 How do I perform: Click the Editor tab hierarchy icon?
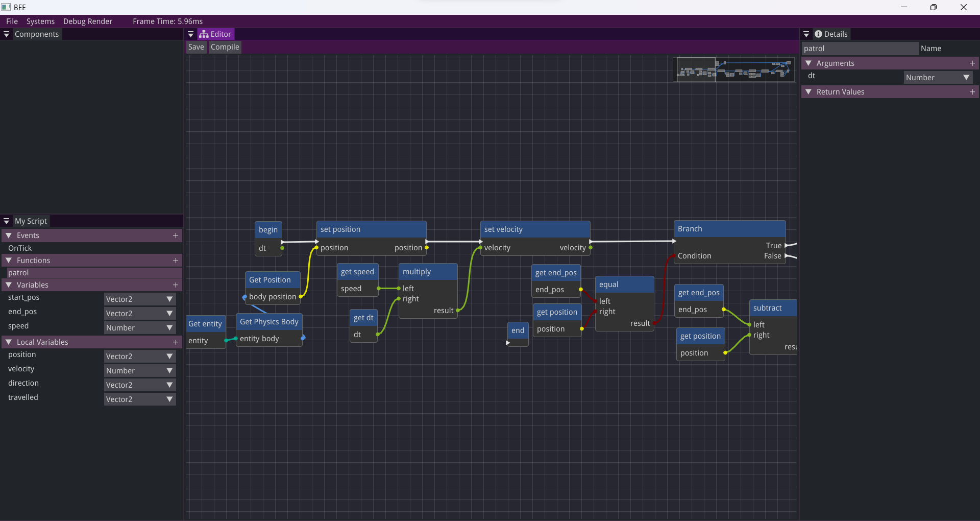tap(204, 34)
